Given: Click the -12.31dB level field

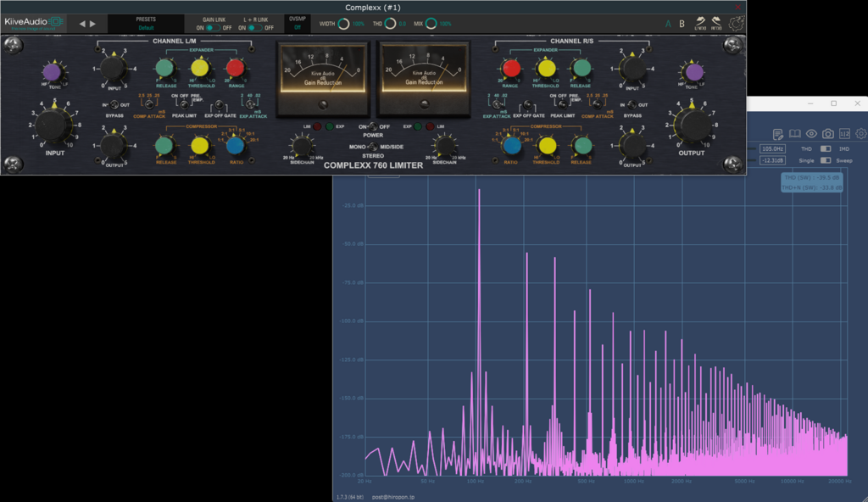Looking at the screenshot, I should pyautogui.click(x=772, y=160).
